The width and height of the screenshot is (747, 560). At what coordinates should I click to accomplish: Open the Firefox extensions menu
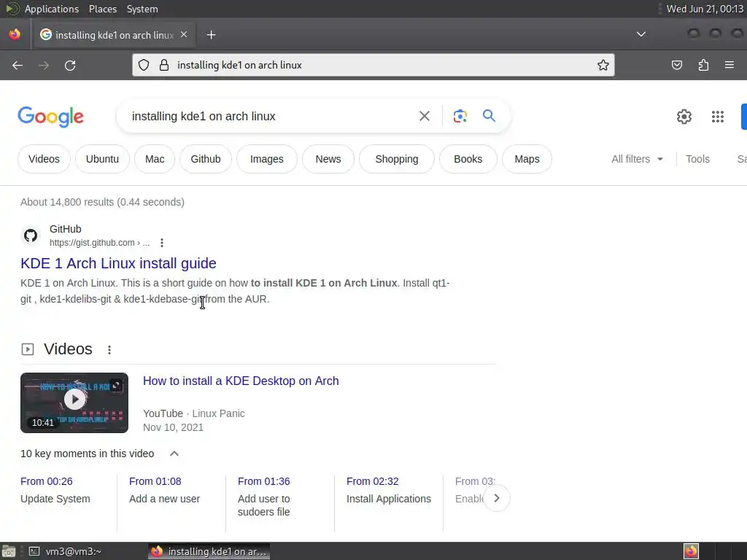tap(703, 65)
